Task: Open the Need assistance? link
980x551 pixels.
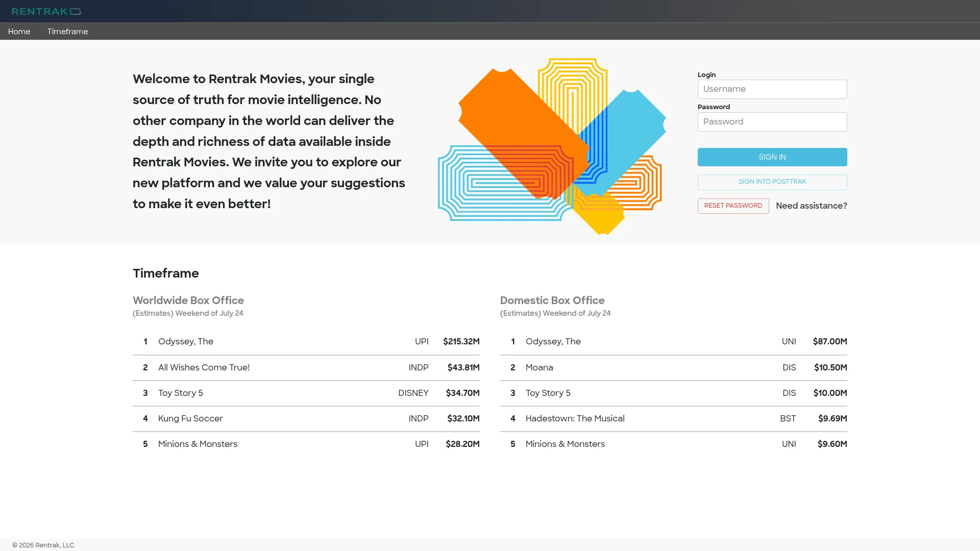Action: coord(812,206)
